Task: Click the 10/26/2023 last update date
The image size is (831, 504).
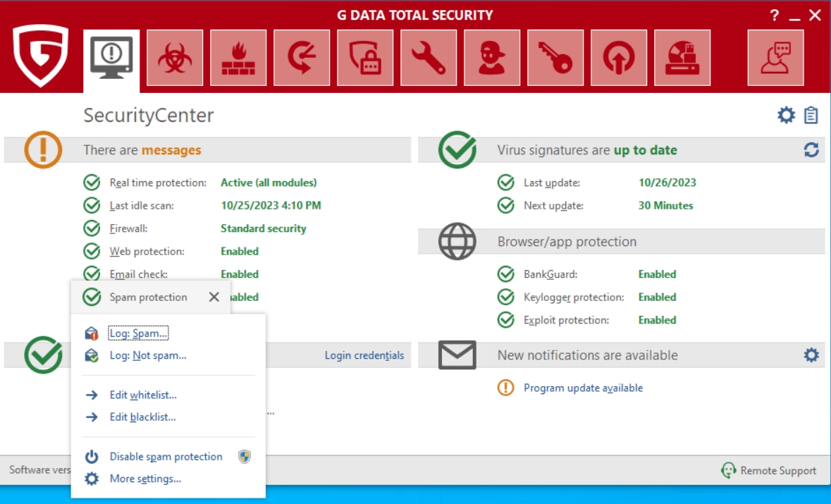Action: pyautogui.click(x=667, y=183)
